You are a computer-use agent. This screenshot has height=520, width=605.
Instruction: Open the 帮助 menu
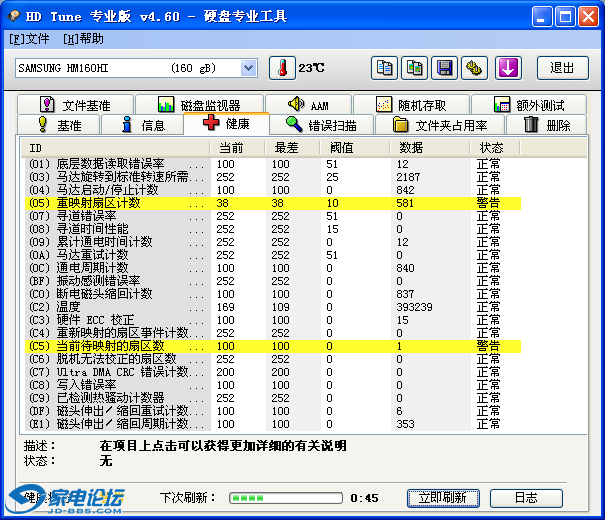(x=83, y=38)
